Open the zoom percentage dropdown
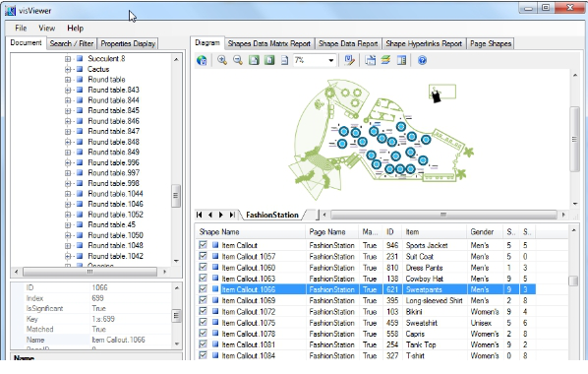This screenshot has width=588, height=374. (330, 60)
